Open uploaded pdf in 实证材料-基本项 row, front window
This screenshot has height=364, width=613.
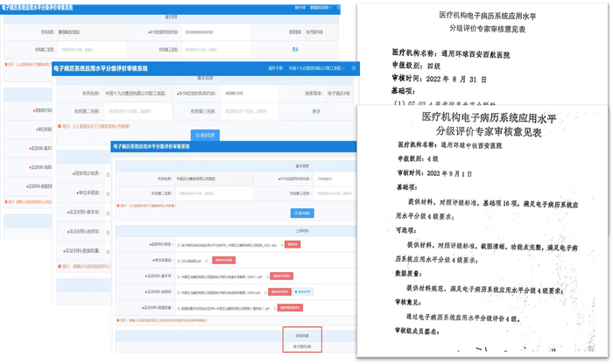point(220,276)
